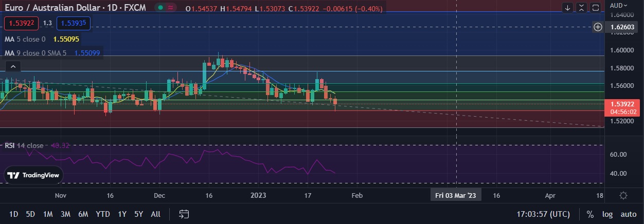The height and width of the screenshot is (224, 644).
Task: Click the RSI 14 close indicator label
Action: [24, 145]
